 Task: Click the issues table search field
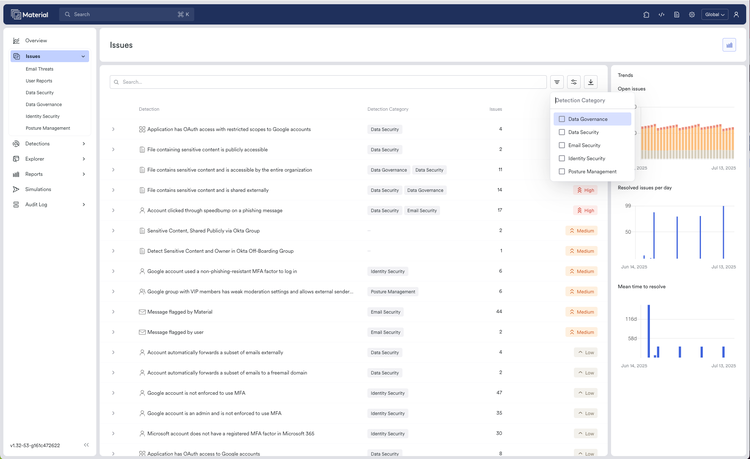coord(328,82)
